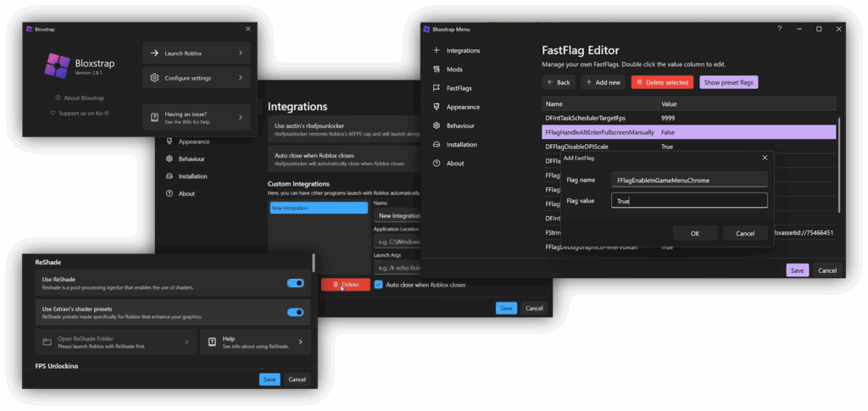
Task: Click the About icon in Integrations window
Action: 169,193
